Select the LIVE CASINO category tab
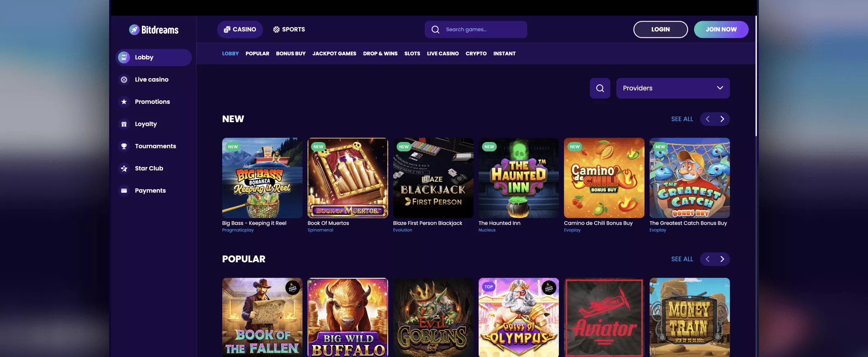Viewport: 868px width, 357px height. click(x=443, y=54)
